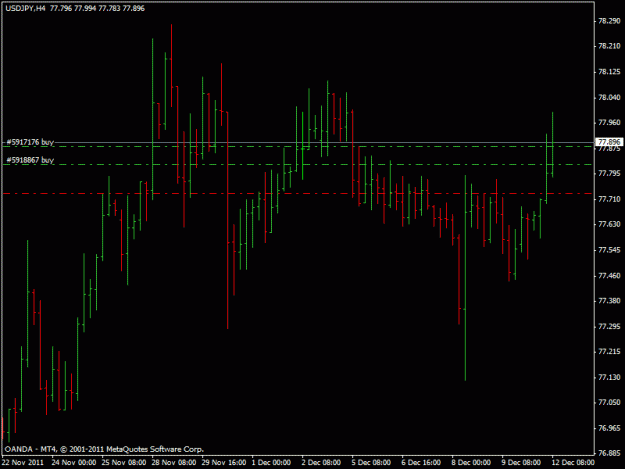
Task: Click the 77.215 price axis label
Action: (609, 351)
